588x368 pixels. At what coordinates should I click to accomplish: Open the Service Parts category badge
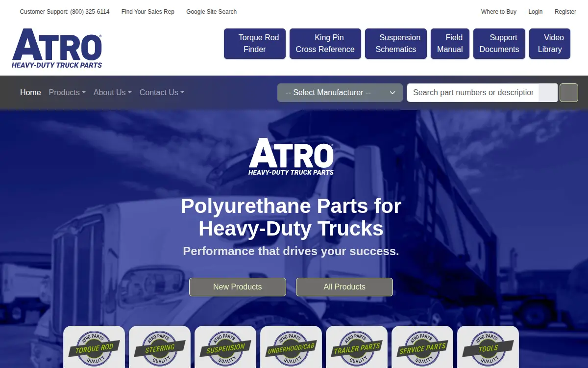coord(422,347)
